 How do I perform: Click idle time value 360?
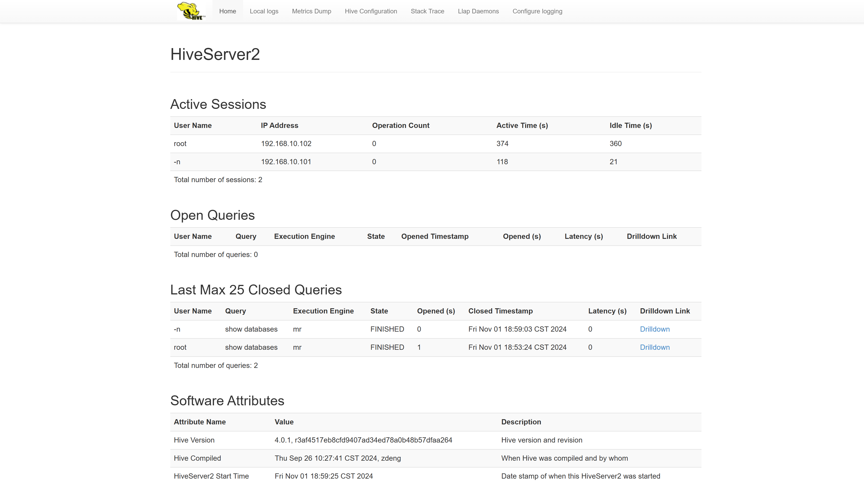click(x=615, y=144)
